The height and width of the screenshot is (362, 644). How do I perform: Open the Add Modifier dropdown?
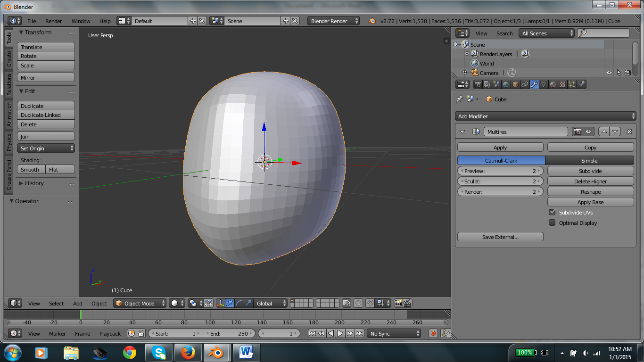pos(545,116)
